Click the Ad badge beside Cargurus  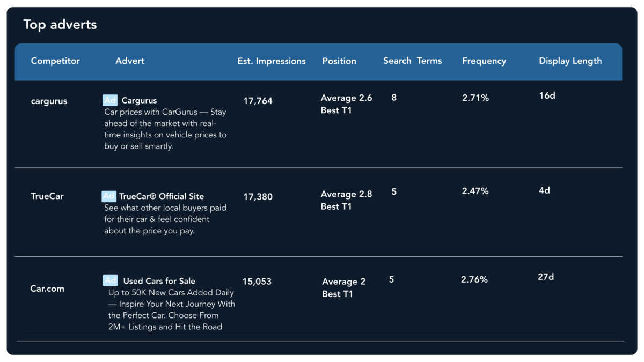(x=110, y=100)
